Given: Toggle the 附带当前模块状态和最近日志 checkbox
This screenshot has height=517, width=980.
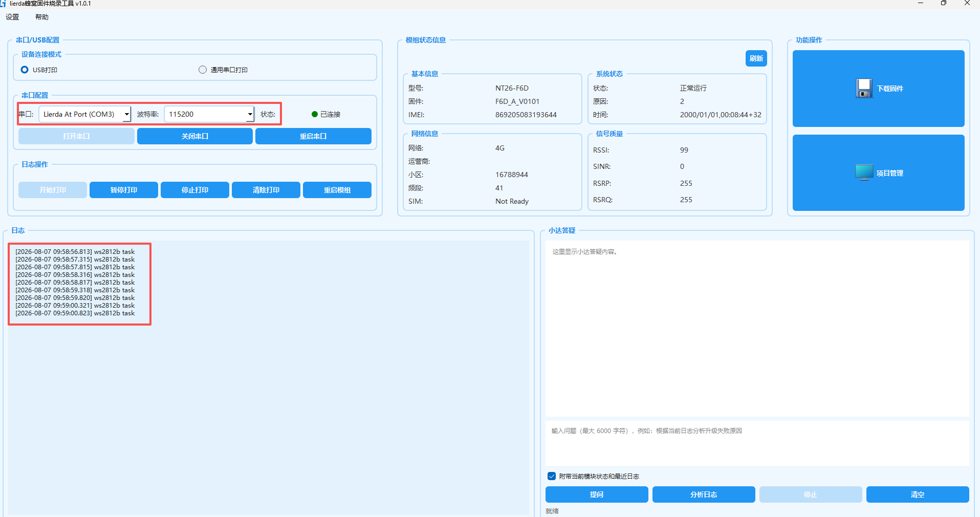Looking at the screenshot, I should coord(552,476).
